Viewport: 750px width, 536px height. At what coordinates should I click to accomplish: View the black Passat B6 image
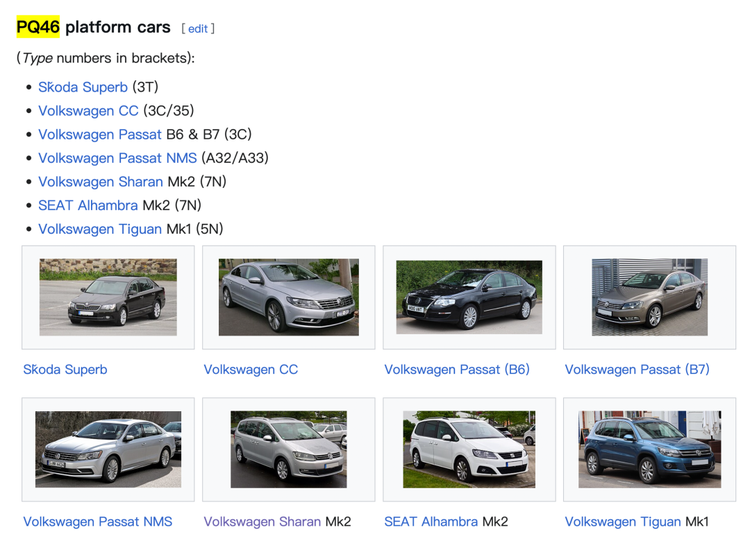tap(469, 297)
